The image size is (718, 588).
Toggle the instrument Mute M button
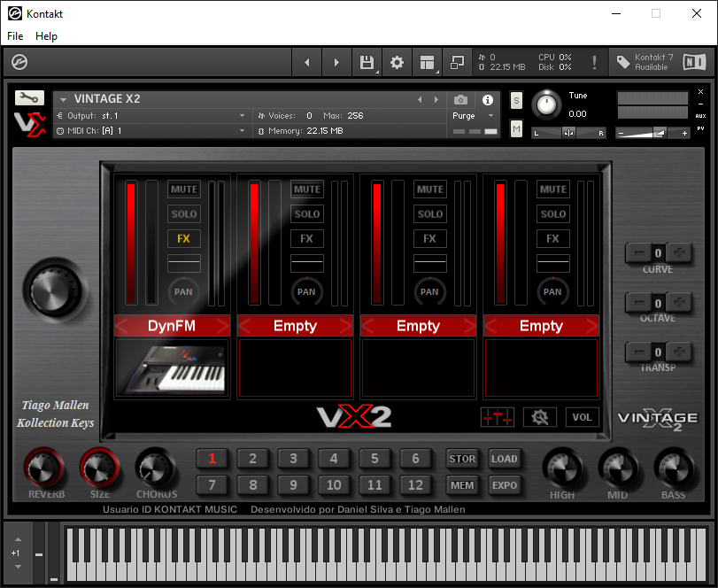pos(516,129)
